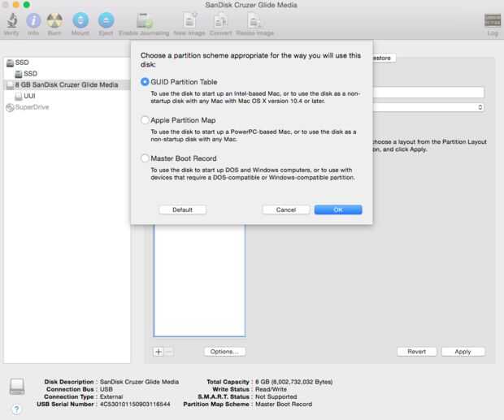Click the Default button in the dialog
The image size is (504, 420).
183,210
